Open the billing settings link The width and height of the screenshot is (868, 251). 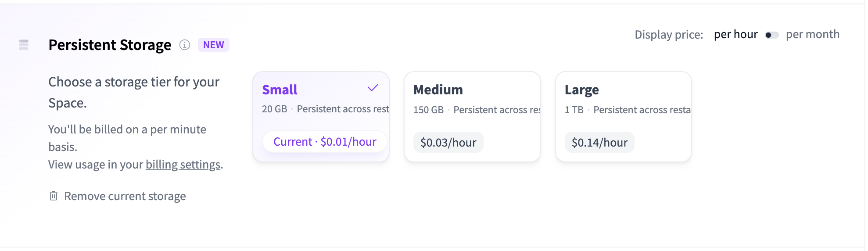[183, 165]
